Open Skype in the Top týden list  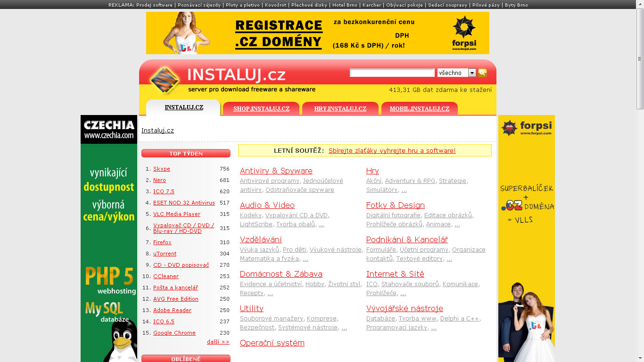point(162,169)
